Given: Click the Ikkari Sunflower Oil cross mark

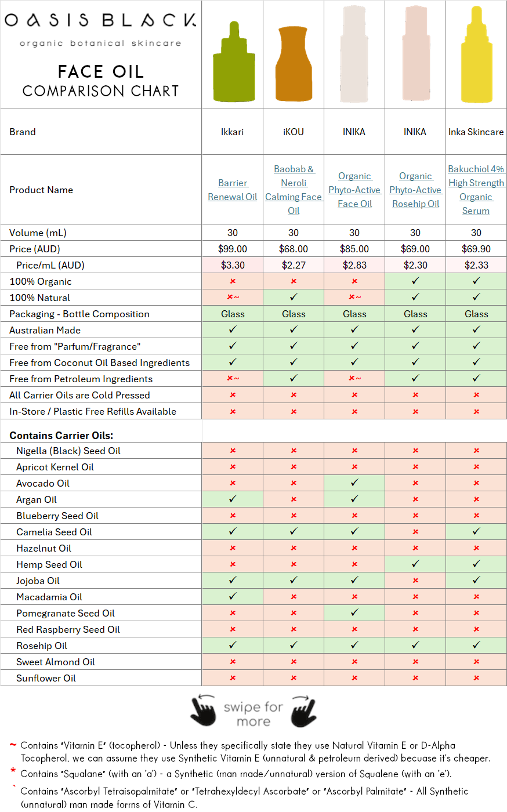Looking at the screenshot, I should pos(233,678).
